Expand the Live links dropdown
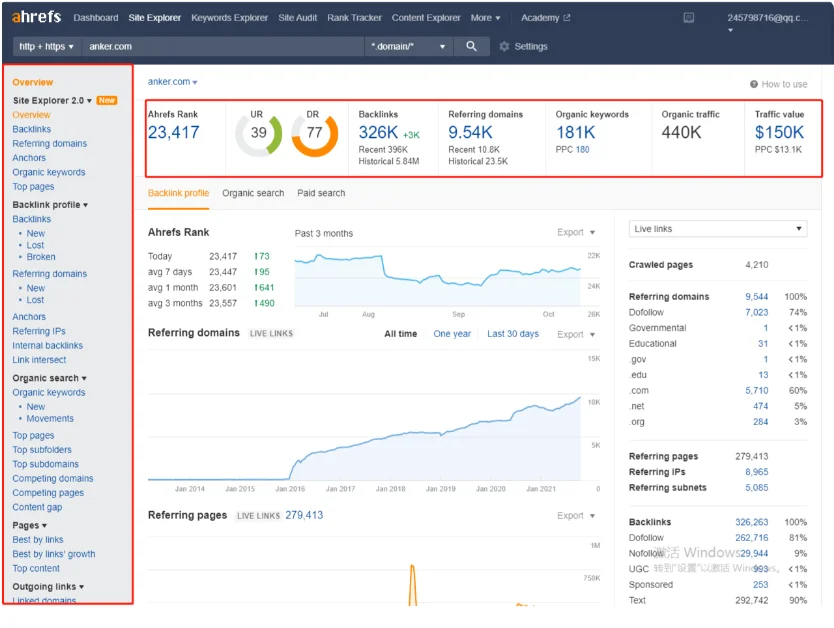The height and width of the screenshot is (628, 834). coord(718,229)
